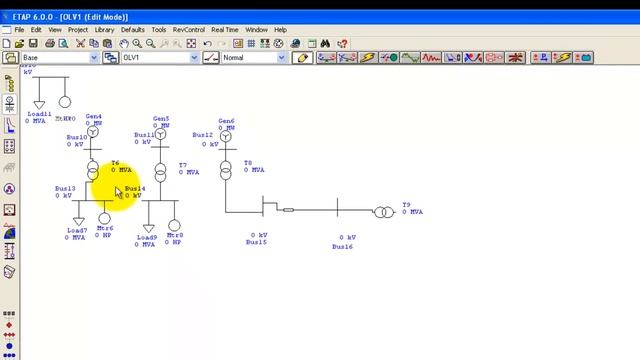Viewport: 640px width, 360px height.
Task: Click the Zoom to Fit icon
Action: (x=191, y=43)
